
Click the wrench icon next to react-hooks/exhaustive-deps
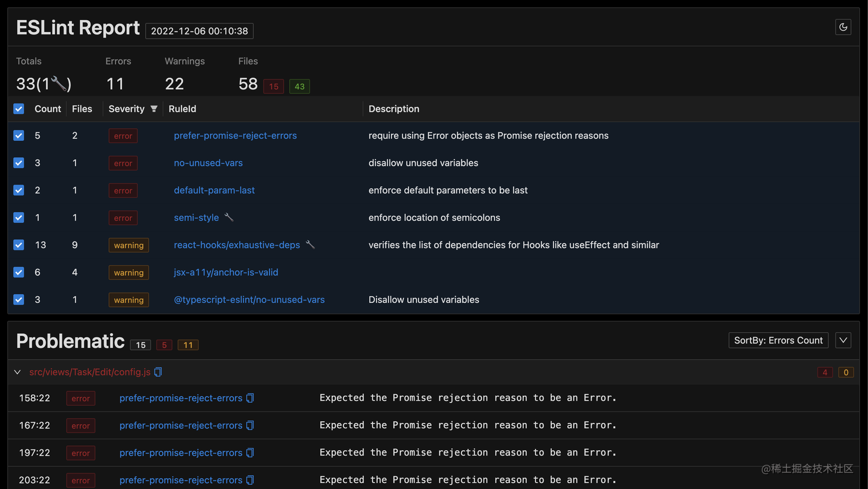tap(311, 244)
